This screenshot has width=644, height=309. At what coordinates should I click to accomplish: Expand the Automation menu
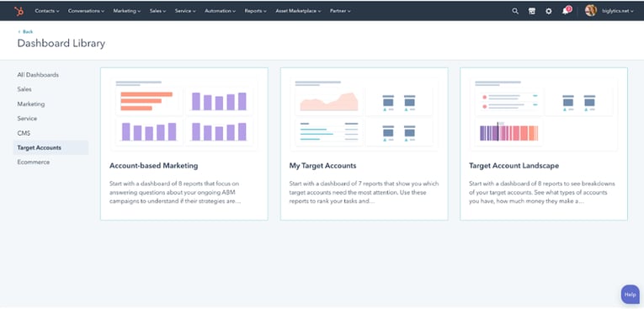tap(220, 11)
